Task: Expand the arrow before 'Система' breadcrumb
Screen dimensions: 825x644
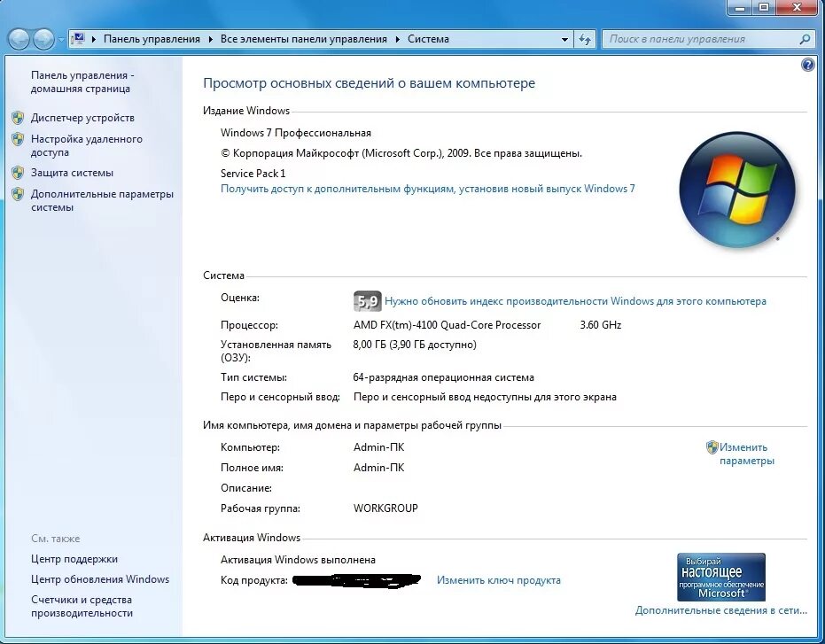Action: point(397,40)
